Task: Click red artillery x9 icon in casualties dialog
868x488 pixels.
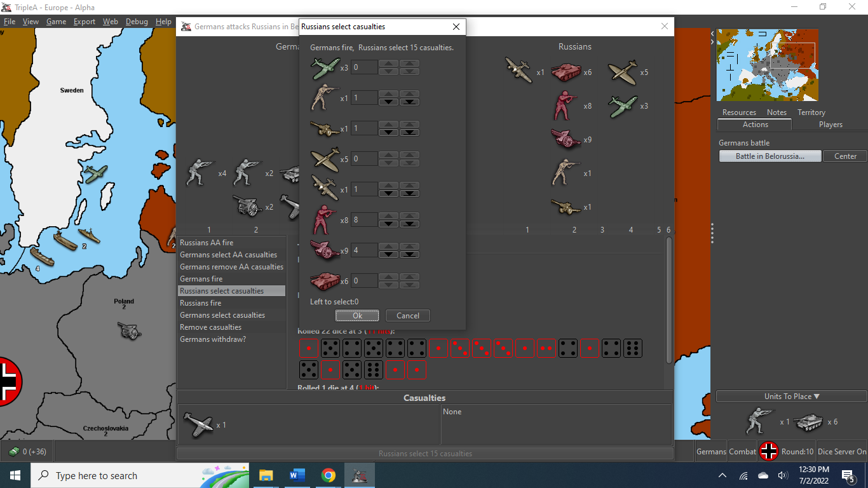Action: pos(325,250)
